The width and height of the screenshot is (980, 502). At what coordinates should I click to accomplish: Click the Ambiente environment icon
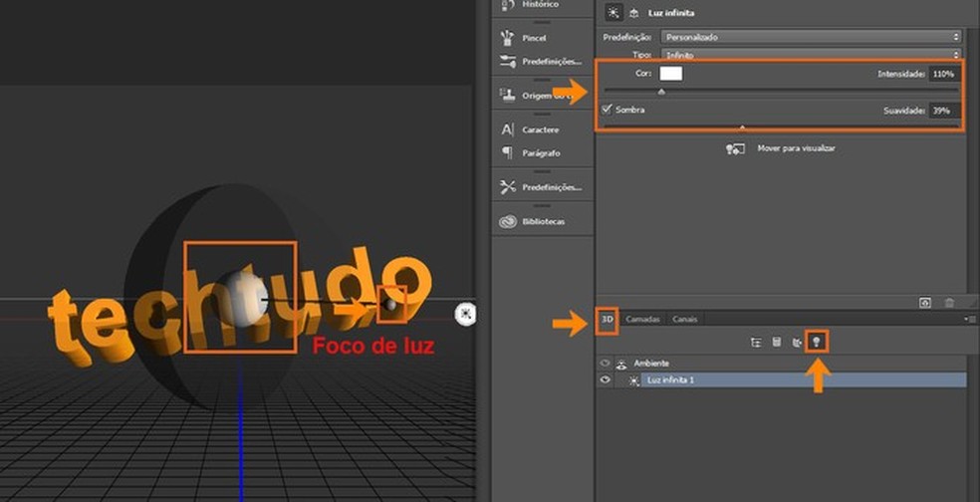[x=621, y=364]
